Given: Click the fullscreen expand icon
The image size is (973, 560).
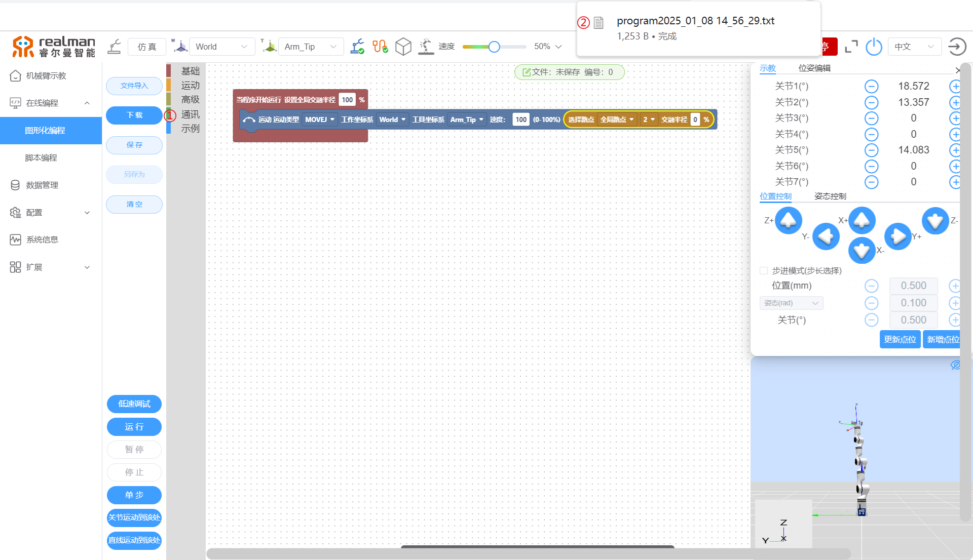Looking at the screenshot, I should tap(851, 47).
